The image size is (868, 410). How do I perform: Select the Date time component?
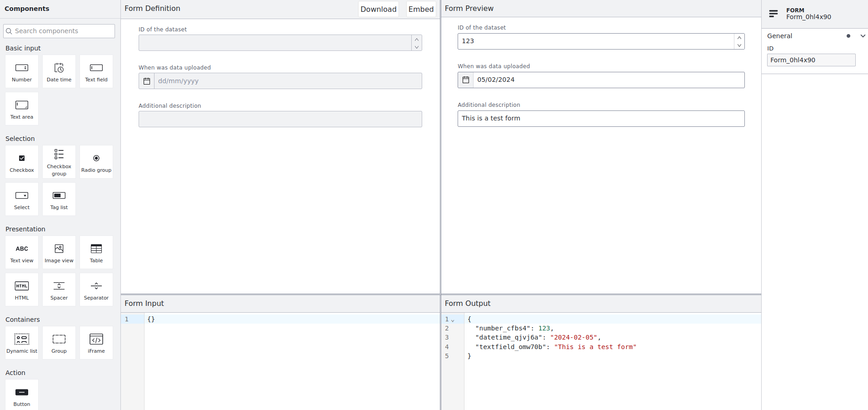click(59, 71)
